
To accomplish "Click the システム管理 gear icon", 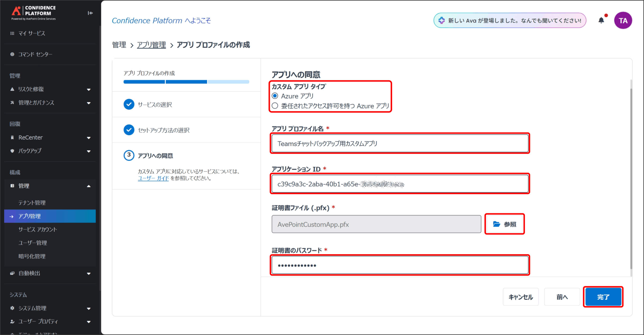I will (x=12, y=308).
